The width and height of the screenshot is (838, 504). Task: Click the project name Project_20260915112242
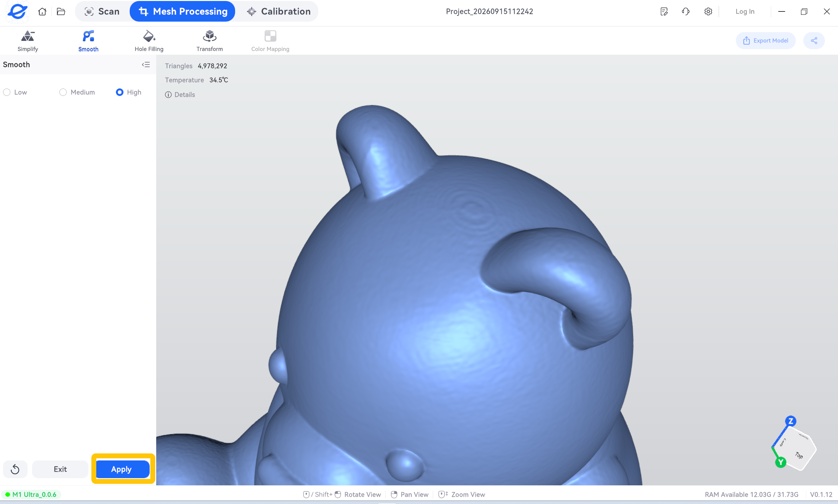(489, 11)
